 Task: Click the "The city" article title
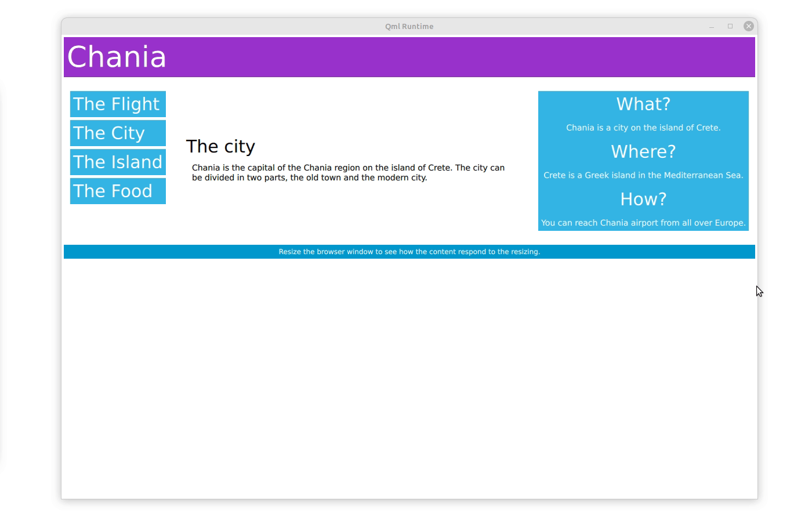[220, 146]
